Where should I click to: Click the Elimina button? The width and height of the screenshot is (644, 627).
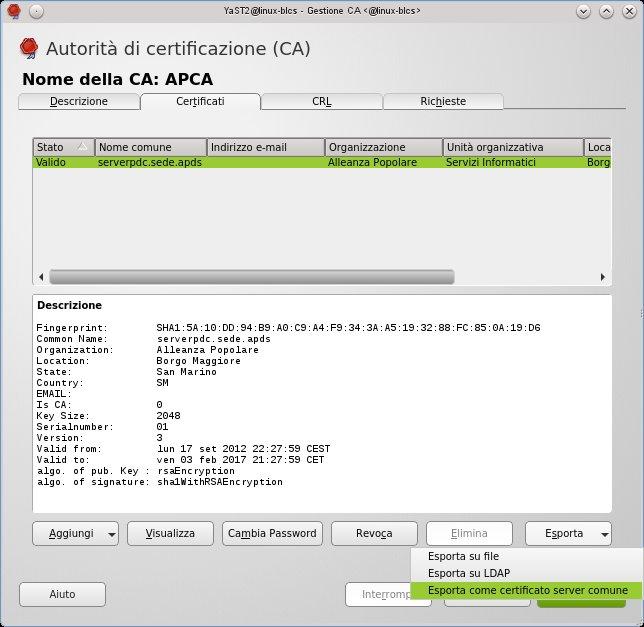click(x=469, y=533)
